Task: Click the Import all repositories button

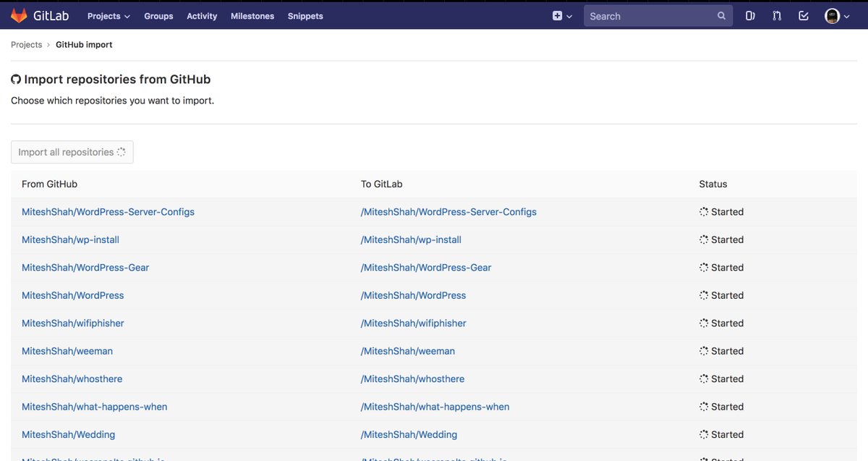Action: click(x=72, y=152)
